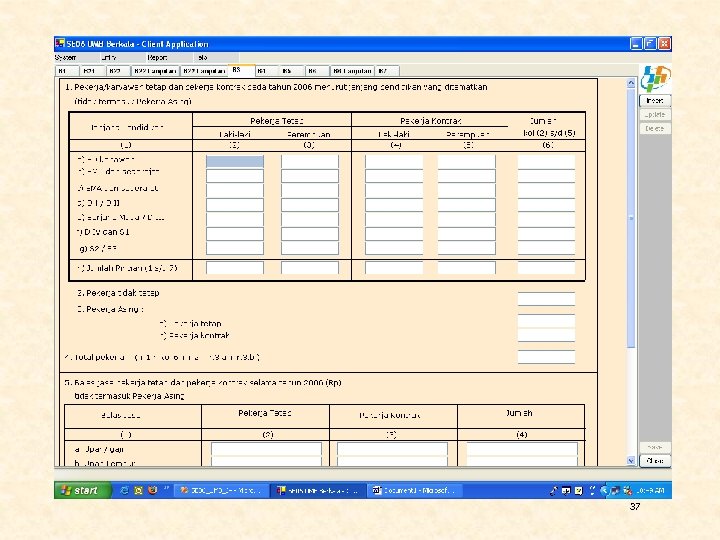The image size is (720, 540).
Task: Focus first-row Pekerja Kontrak Perempuan field
Action: point(467,161)
